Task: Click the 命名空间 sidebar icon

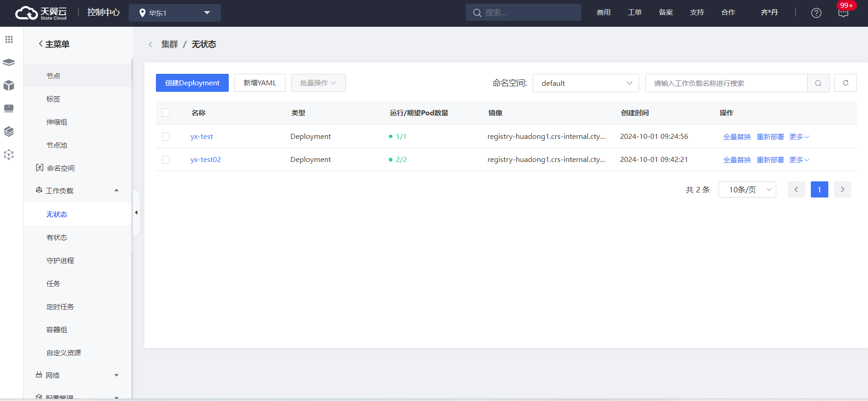Action: pyautogui.click(x=40, y=168)
